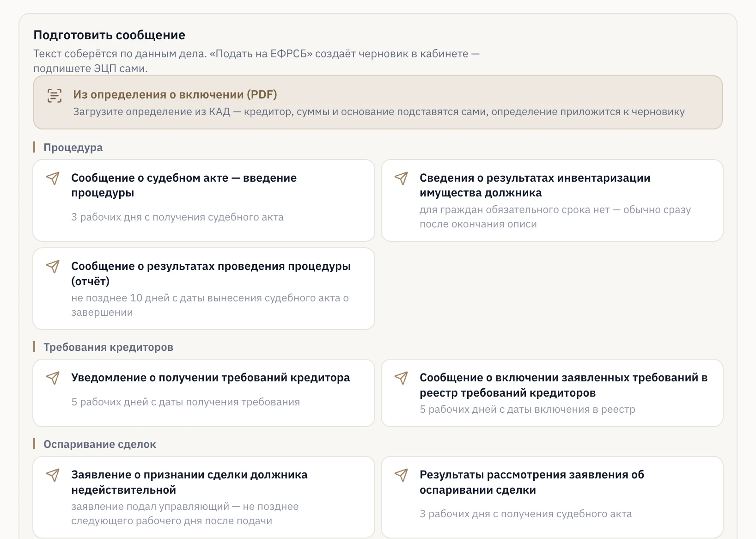The width and height of the screenshot is (756, 539).
Task: Select «Заявление о признании сделки должника недействительной»
Action: [x=204, y=497]
